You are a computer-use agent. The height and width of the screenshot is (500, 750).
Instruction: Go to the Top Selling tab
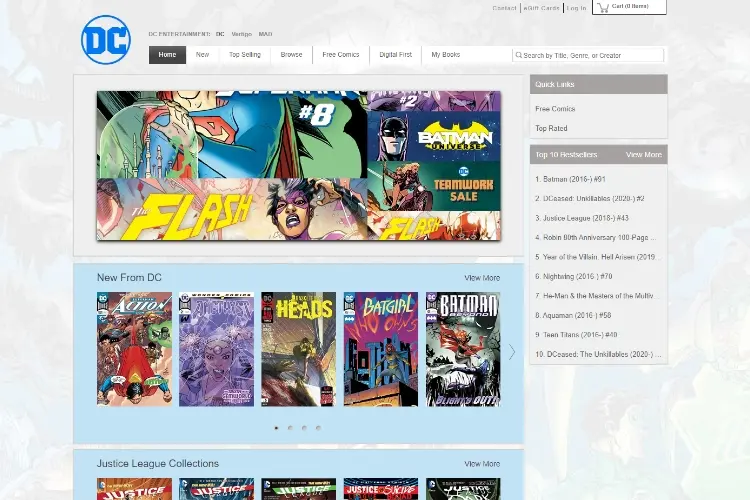point(245,55)
